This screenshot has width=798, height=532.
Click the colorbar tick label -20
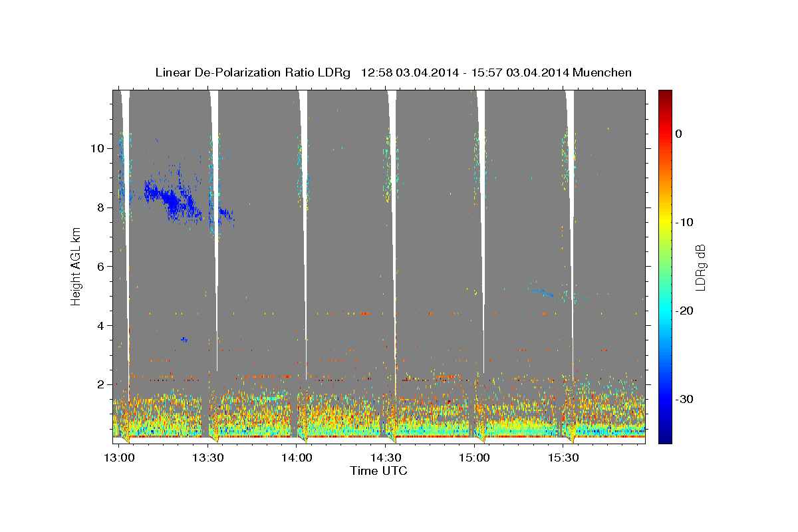686,311
